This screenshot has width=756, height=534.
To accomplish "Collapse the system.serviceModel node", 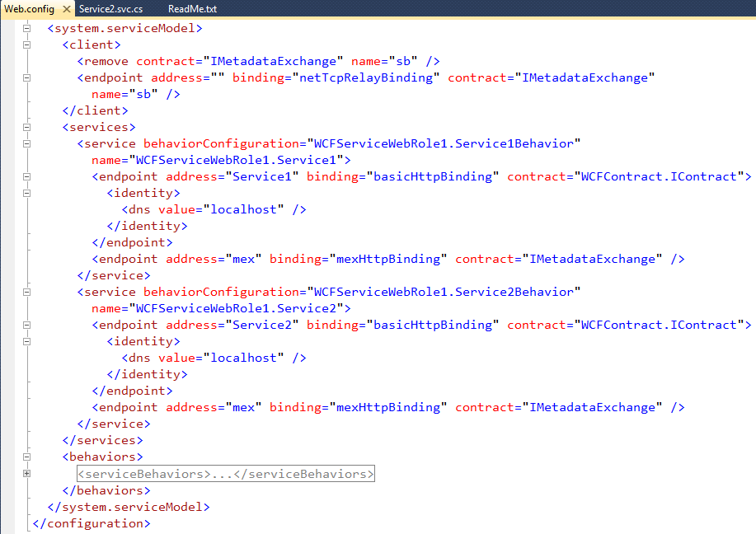I will pos(27,28).
